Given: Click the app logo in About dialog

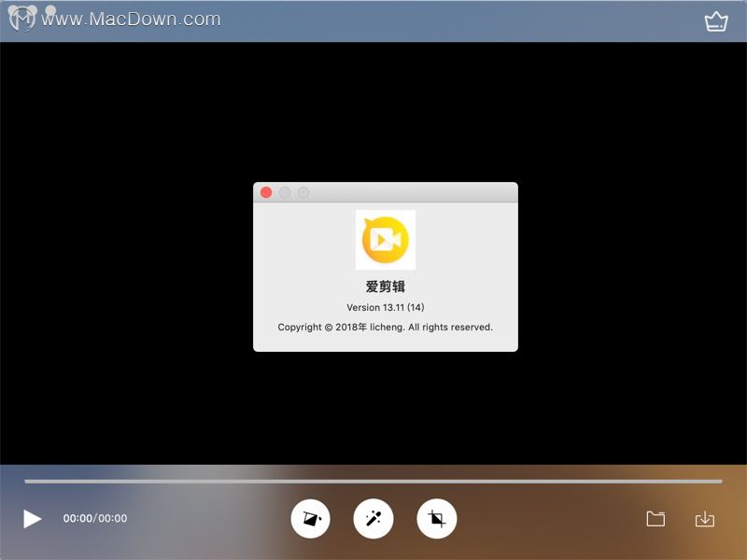Looking at the screenshot, I should [x=386, y=240].
